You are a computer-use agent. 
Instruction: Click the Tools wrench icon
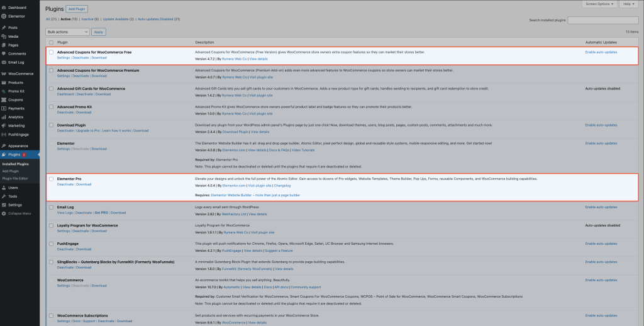tap(4, 196)
